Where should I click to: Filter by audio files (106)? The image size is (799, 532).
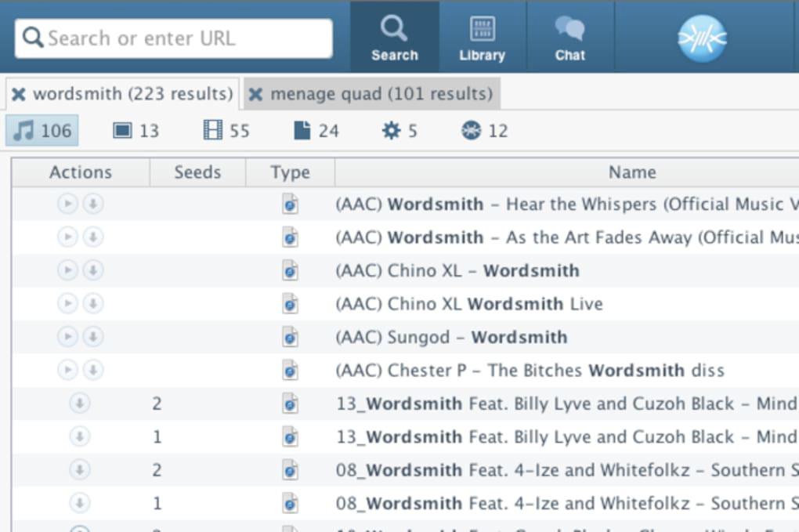[x=42, y=130]
